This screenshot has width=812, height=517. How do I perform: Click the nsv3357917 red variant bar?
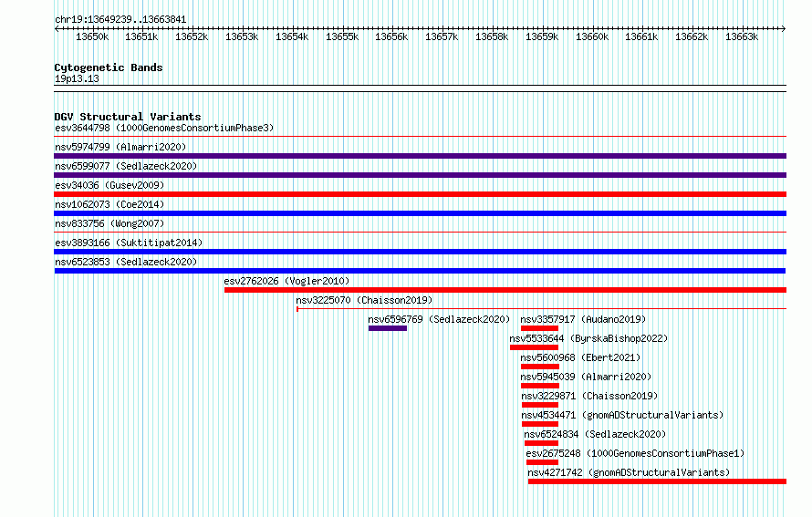click(x=539, y=328)
